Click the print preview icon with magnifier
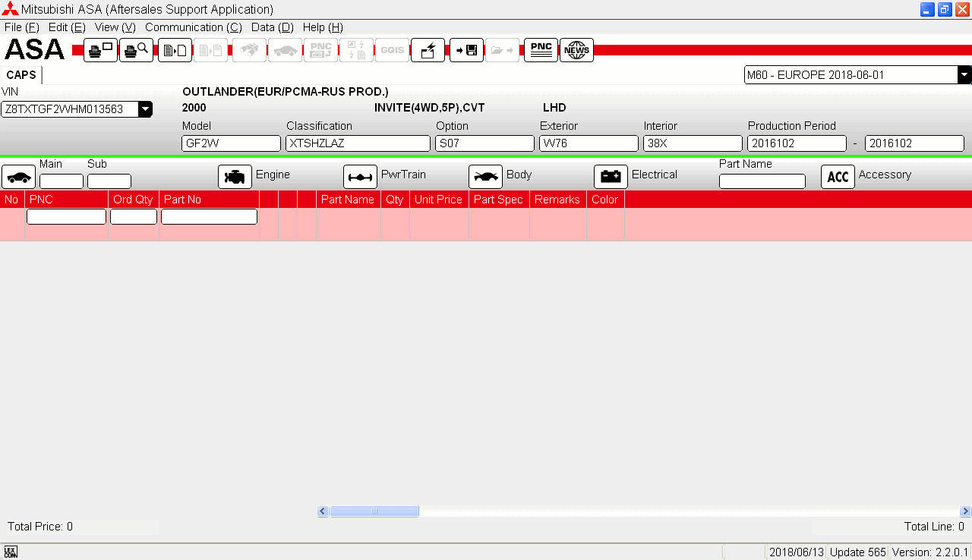This screenshot has width=972, height=560. coord(137,51)
